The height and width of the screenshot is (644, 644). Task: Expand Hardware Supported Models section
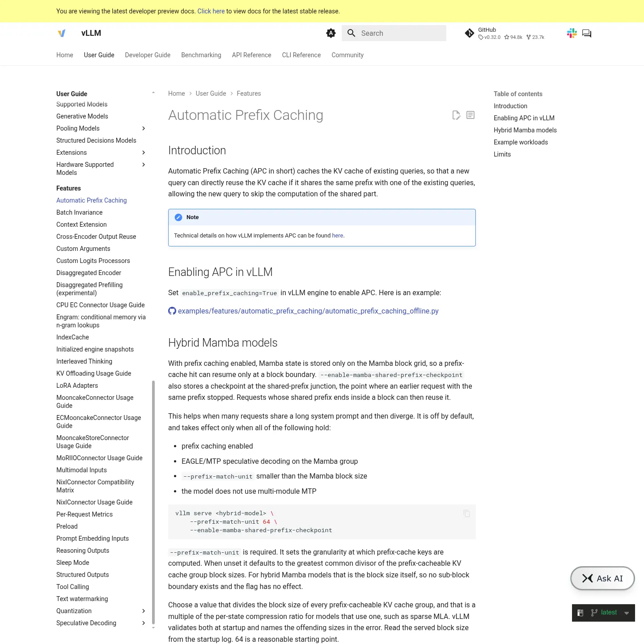tap(144, 165)
